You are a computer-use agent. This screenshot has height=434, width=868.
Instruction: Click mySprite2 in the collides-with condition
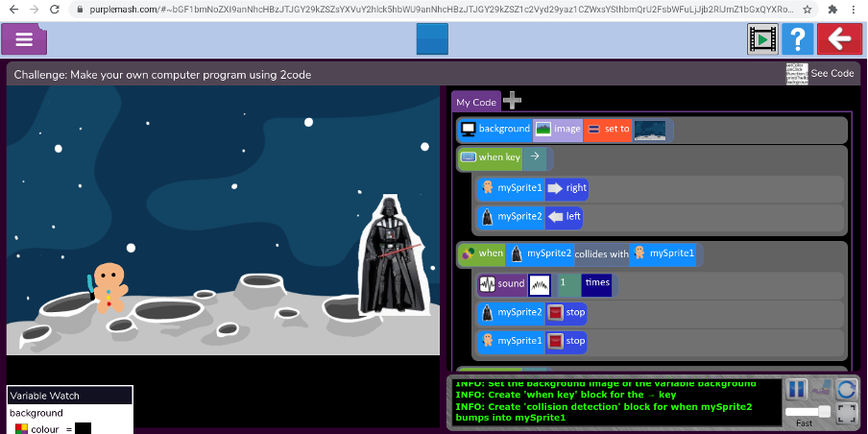coord(540,253)
